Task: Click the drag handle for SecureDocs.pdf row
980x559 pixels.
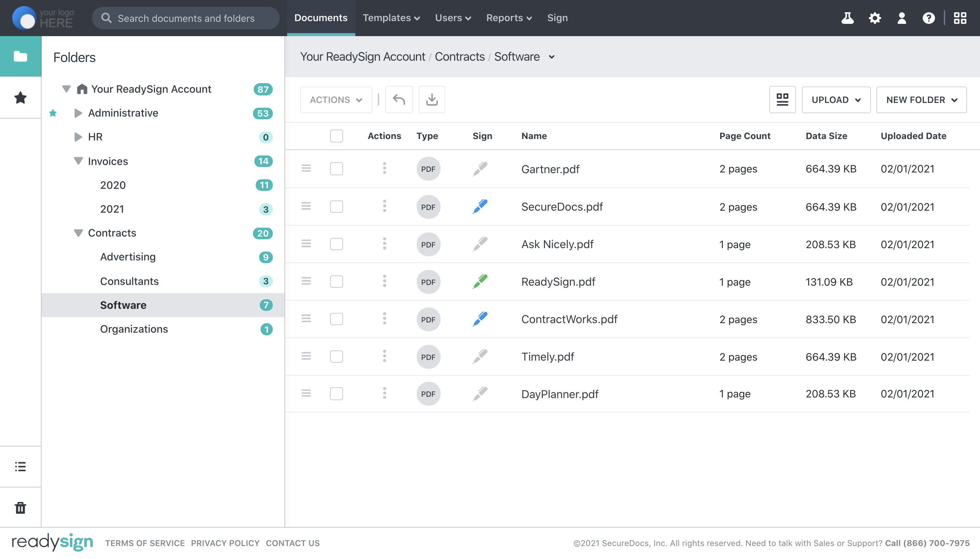Action: [306, 206]
